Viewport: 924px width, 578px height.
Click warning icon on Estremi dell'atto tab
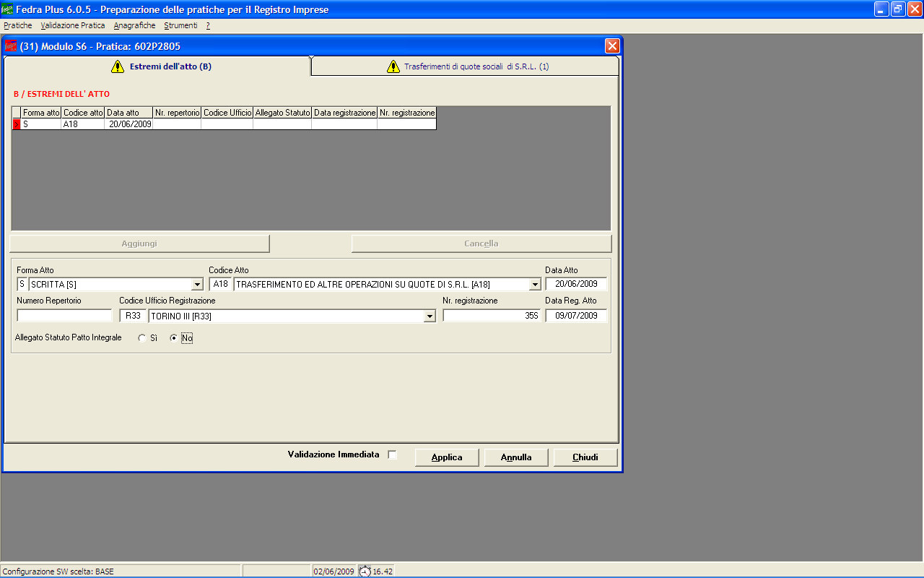[118, 66]
